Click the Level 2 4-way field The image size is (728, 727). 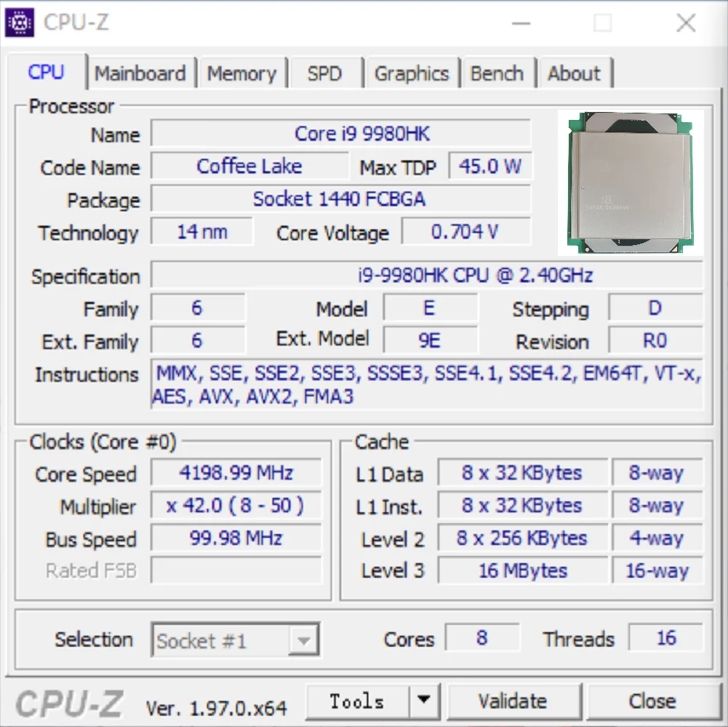pos(657,537)
